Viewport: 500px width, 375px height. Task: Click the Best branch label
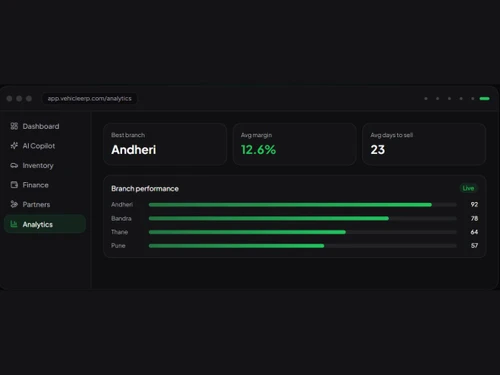(128, 135)
